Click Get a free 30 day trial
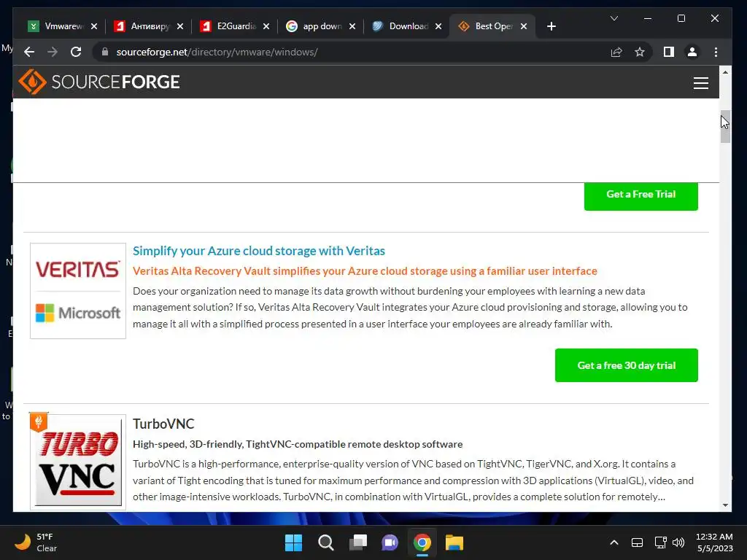Viewport: 747px width, 560px height. pyautogui.click(x=626, y=365)
